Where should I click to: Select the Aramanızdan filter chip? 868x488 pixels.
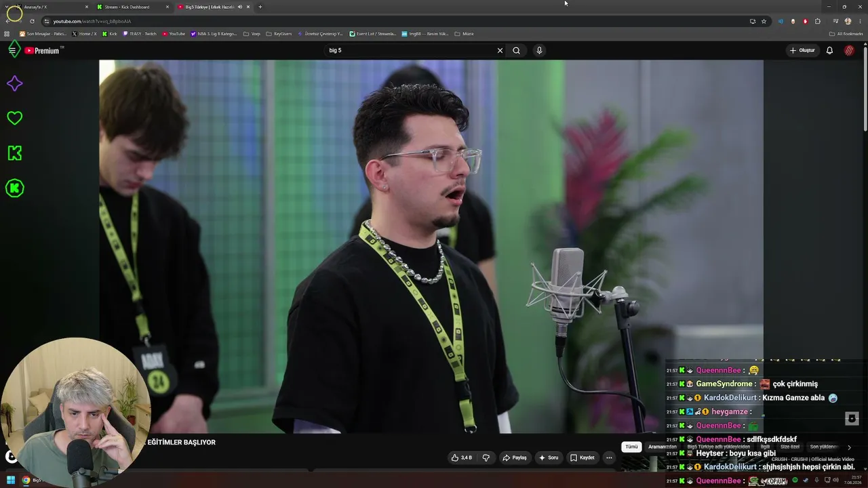point(663,447)
